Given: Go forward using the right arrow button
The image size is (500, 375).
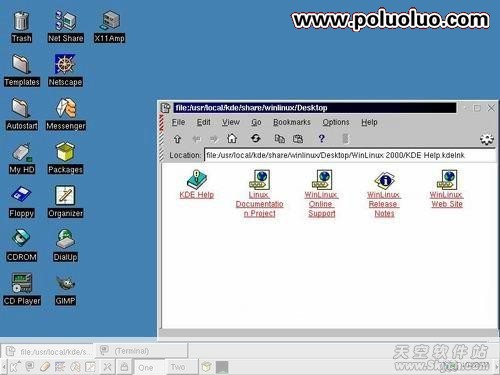Looking at the screenshot, I should click(x=214, y=139).
